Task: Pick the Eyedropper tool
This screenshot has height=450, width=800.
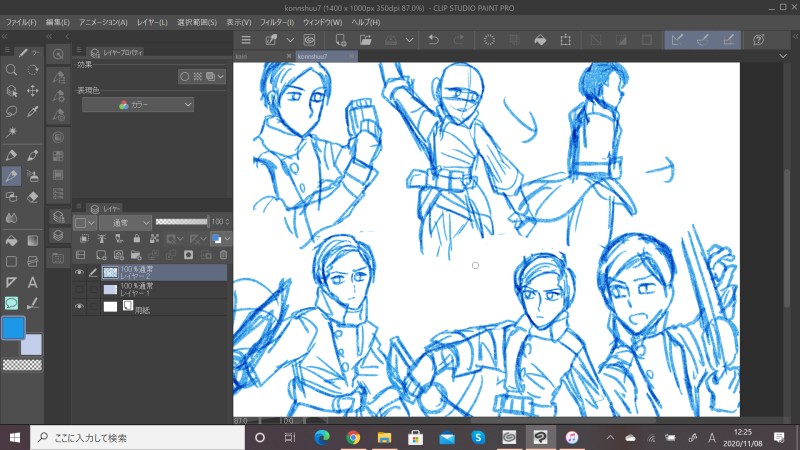Action: point(33,111)
